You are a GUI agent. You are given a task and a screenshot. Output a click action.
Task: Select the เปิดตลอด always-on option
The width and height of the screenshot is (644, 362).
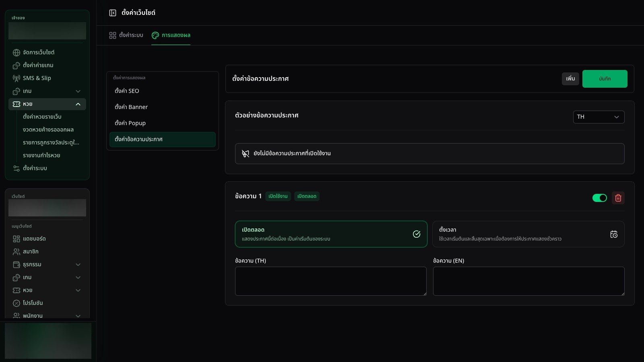tap(331, 234)
